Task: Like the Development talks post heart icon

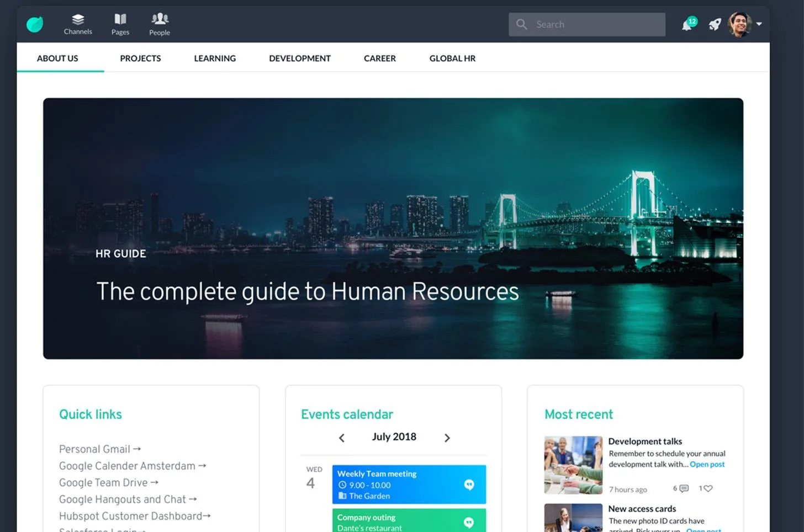Action: click(708, 488)
